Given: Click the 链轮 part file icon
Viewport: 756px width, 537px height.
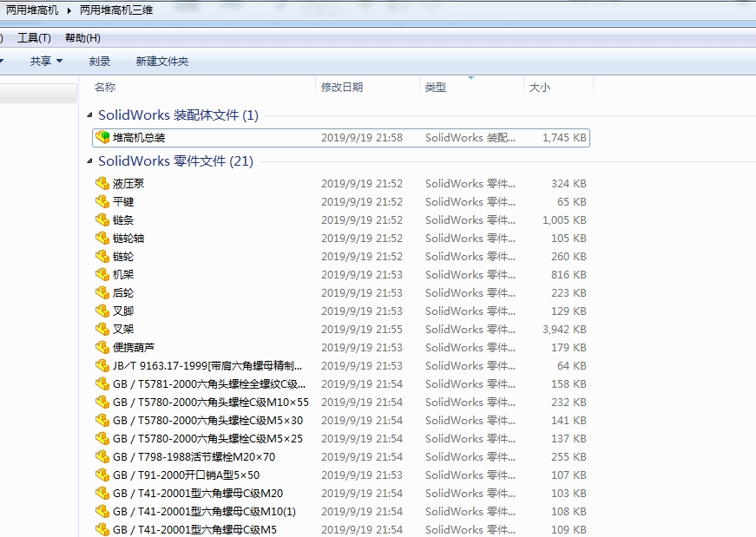Looking at the screenshot, I should (102, 257).
